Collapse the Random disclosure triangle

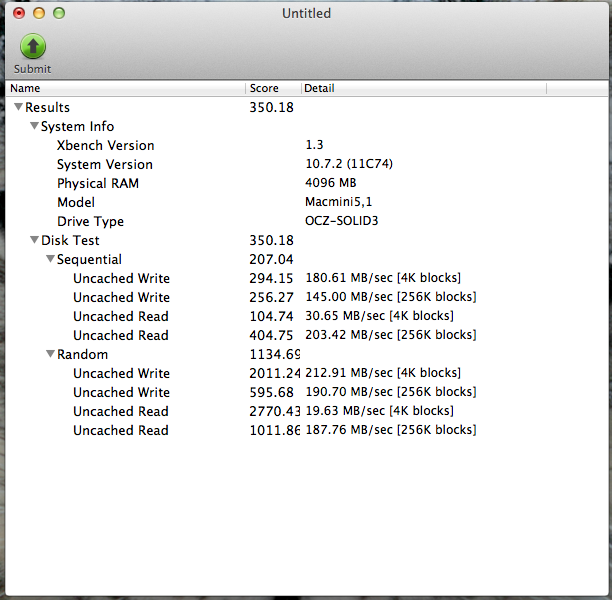tap(50, 354)
